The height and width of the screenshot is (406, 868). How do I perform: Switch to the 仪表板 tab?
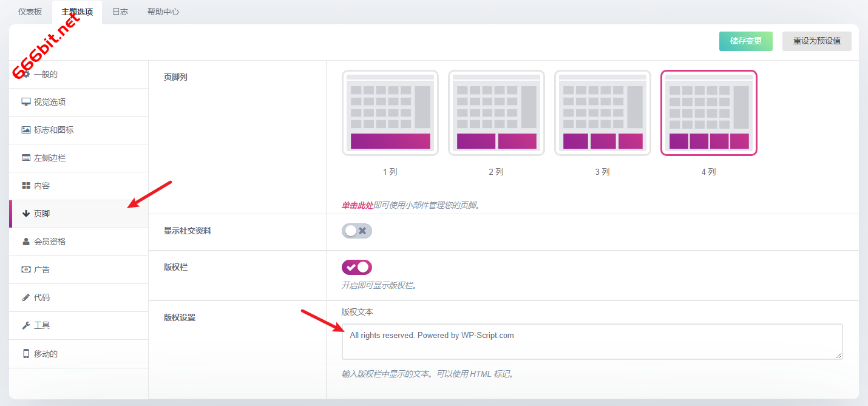tap(30, 12)
